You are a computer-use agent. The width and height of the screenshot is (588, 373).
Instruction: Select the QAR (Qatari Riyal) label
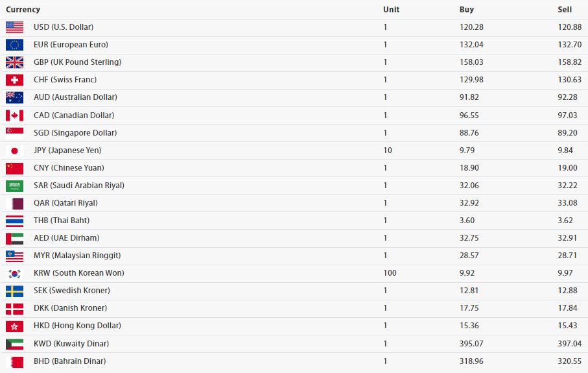(65, 203)
